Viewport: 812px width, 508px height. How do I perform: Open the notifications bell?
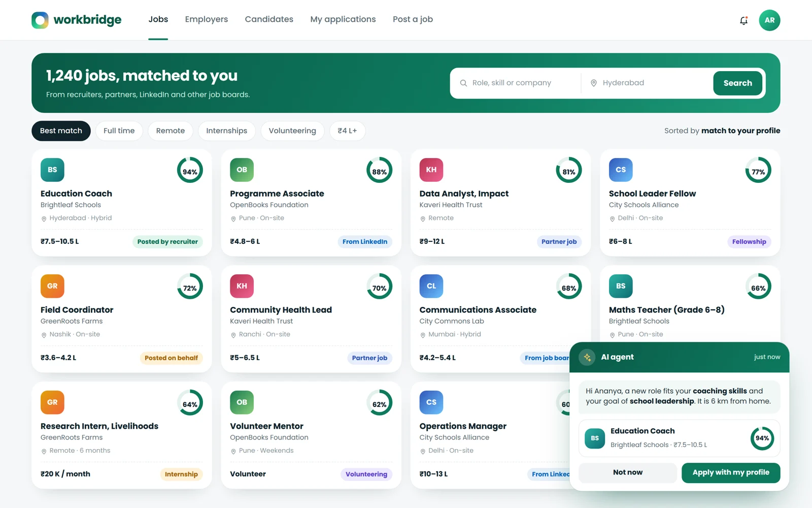pyautogui.click(x=743, y=20)
